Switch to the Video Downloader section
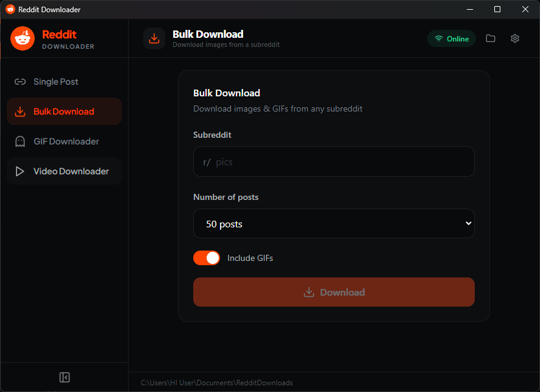Screen dimensions: 540x392 coord(64,171)
